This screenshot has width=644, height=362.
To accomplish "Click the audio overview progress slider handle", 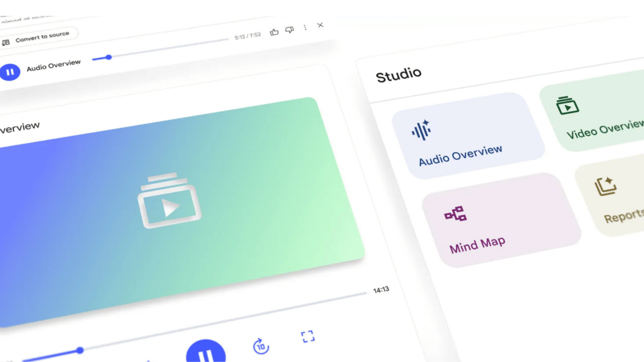I will pos(109,57).
